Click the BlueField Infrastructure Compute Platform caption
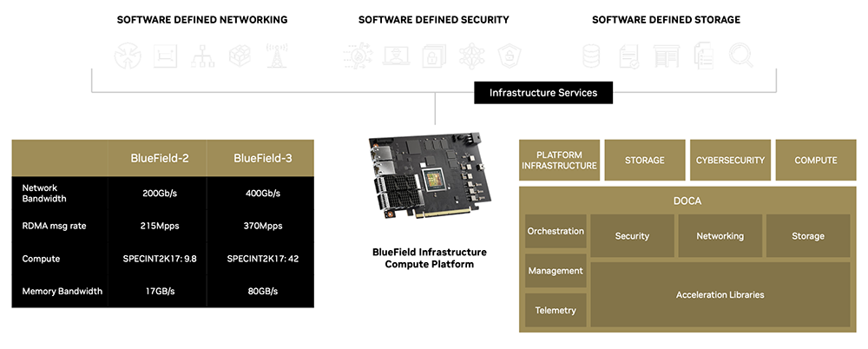 [430, 258]
